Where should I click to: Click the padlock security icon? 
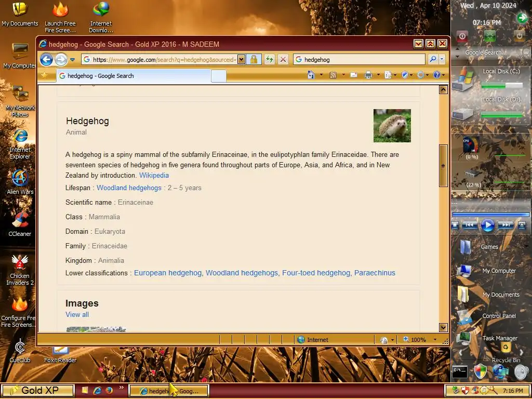tap(254, 59)
